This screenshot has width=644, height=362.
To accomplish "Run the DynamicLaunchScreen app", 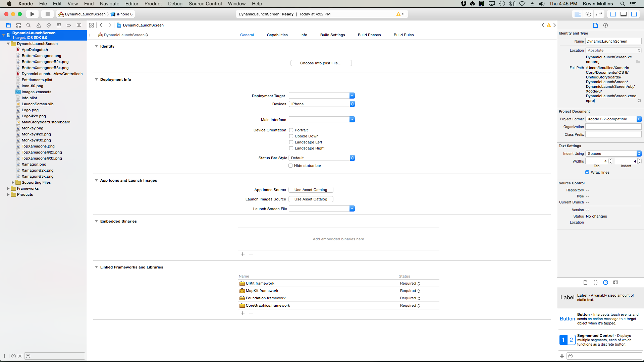I will [x=32, y=14].
